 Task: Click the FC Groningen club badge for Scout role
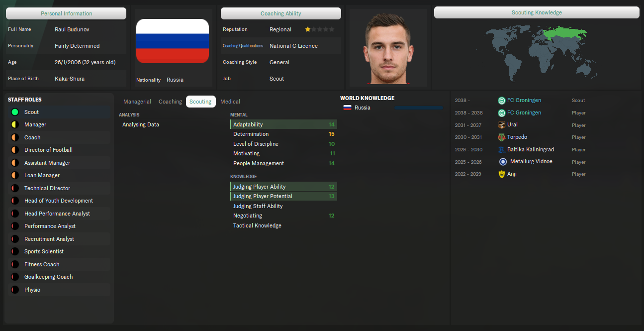click(501, 101)
